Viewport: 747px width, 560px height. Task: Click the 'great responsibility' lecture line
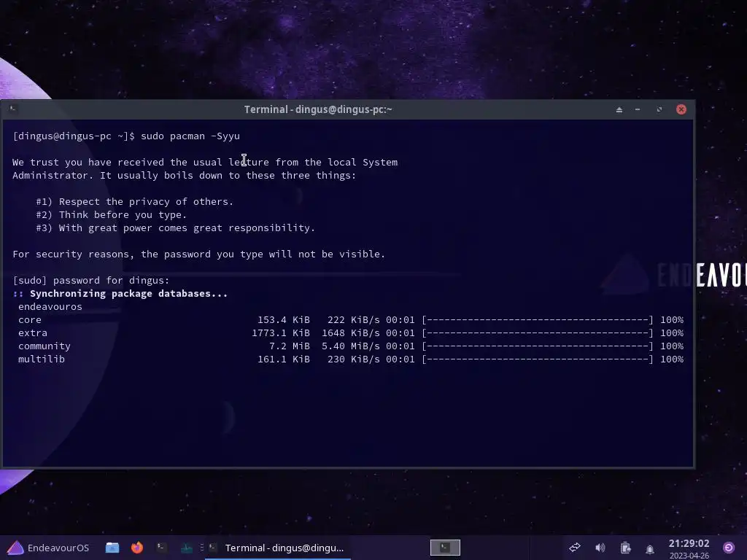(175, 227)
